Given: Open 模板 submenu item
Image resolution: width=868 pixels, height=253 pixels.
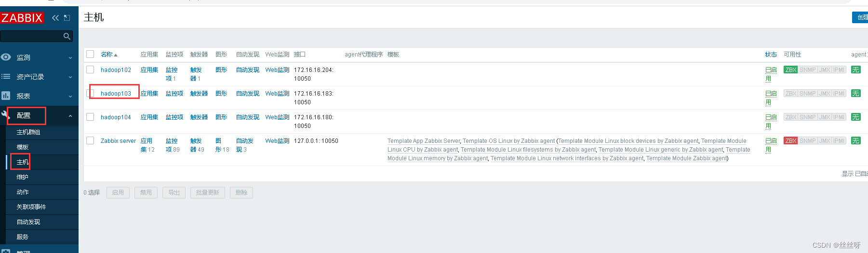Looking at the screenshot, I should 23,147.
